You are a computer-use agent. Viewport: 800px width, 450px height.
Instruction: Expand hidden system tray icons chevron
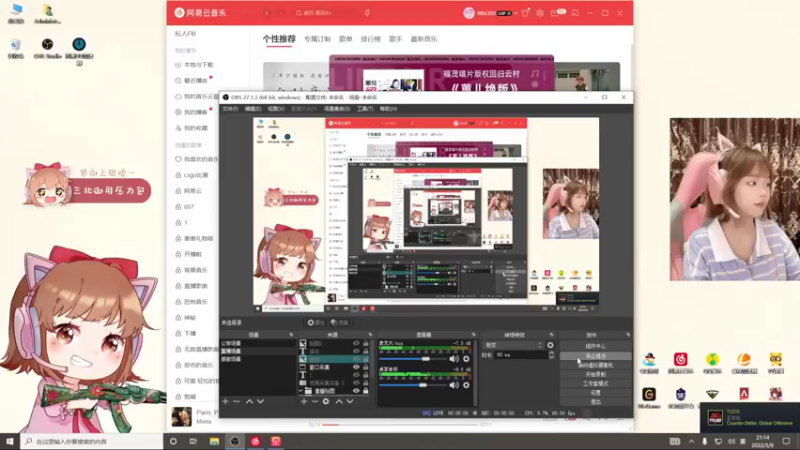[691, 441]
